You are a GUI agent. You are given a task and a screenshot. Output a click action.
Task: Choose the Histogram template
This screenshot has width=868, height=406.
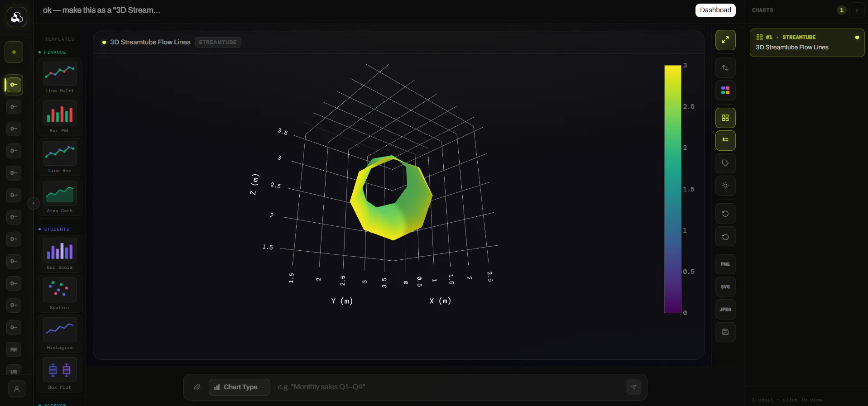[60, 334]
